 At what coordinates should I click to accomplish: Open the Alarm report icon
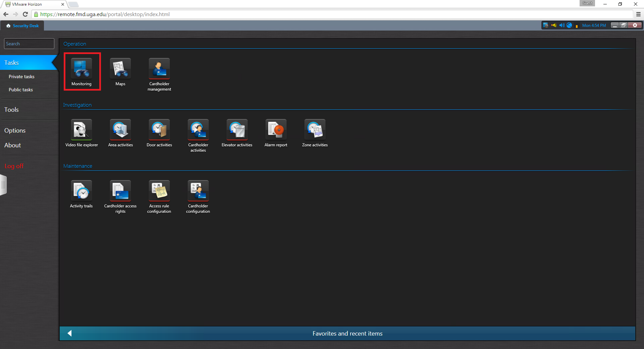coord(276,130)
